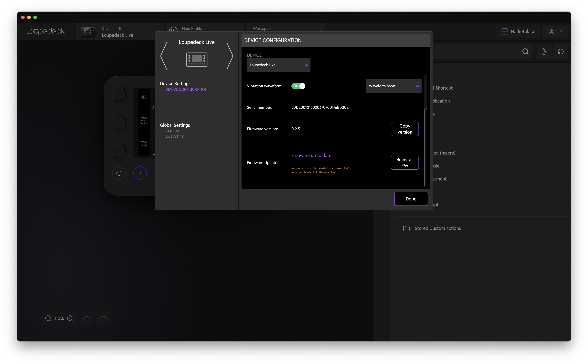Image resolution: width=588 pixels, height=364 pixels.
Task: Click the Copy version button
Action: 405,129
